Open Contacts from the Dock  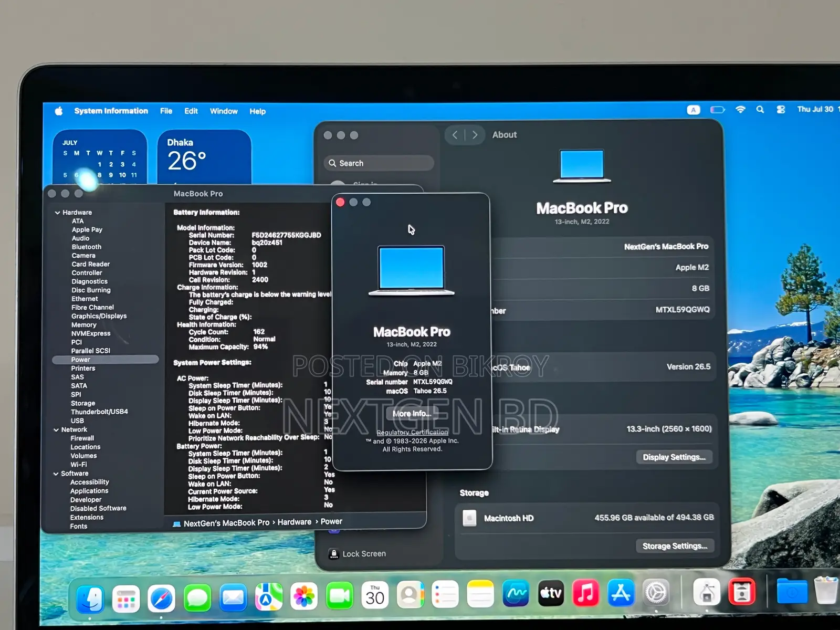point(410,595)
